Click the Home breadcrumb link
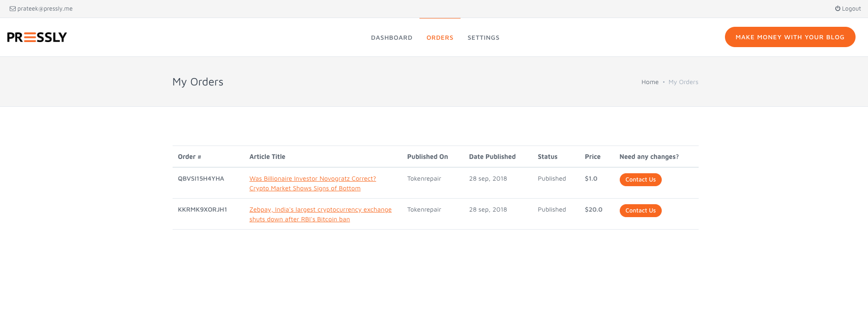 [x=650, y=82]
